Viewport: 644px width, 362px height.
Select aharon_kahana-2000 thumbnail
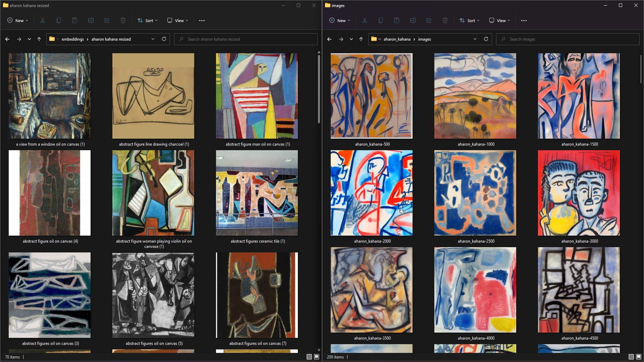pos(372,193)
